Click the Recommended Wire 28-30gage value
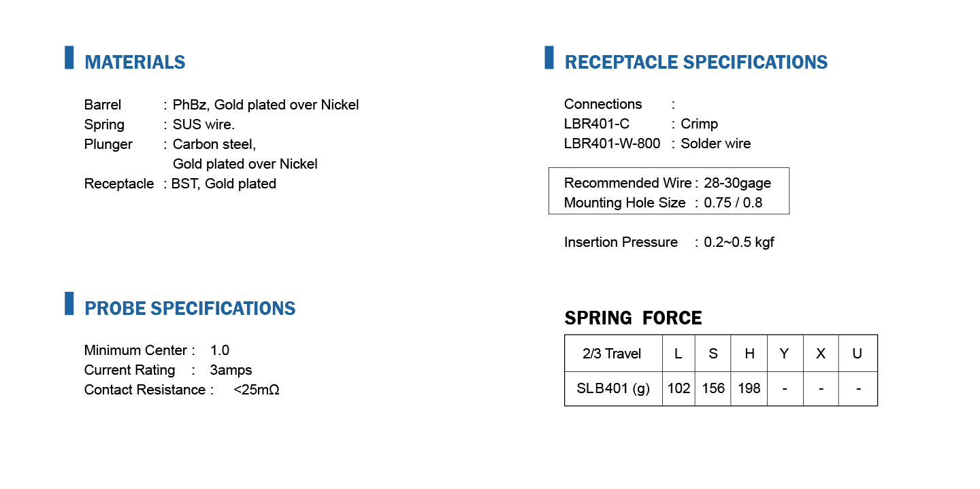 tap(737, 183)
